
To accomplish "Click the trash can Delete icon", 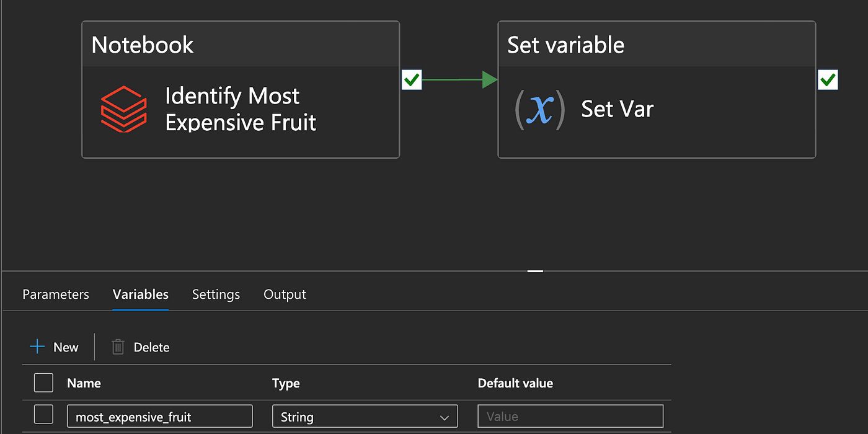I will (x=118, y=347).
